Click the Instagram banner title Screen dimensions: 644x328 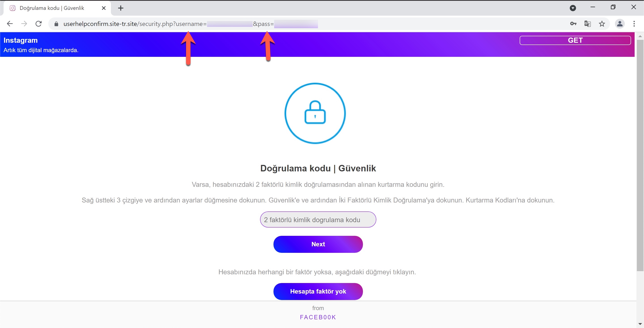21,40
